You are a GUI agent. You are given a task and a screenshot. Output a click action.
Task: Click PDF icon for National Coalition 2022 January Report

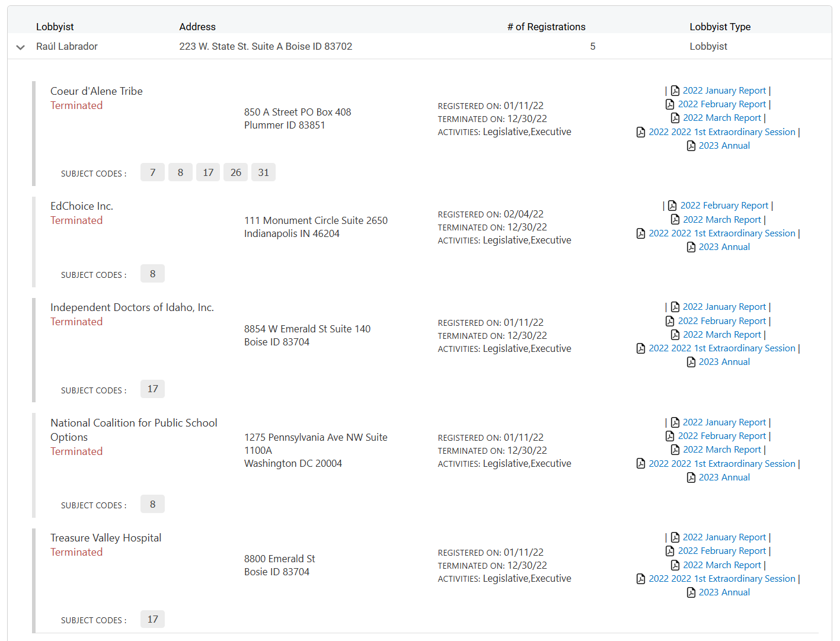pyautogui.click(x=675, y=422)
